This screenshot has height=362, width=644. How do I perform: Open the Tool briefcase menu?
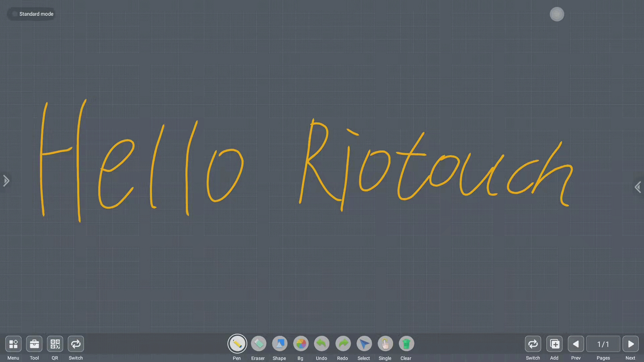point(34,344)
